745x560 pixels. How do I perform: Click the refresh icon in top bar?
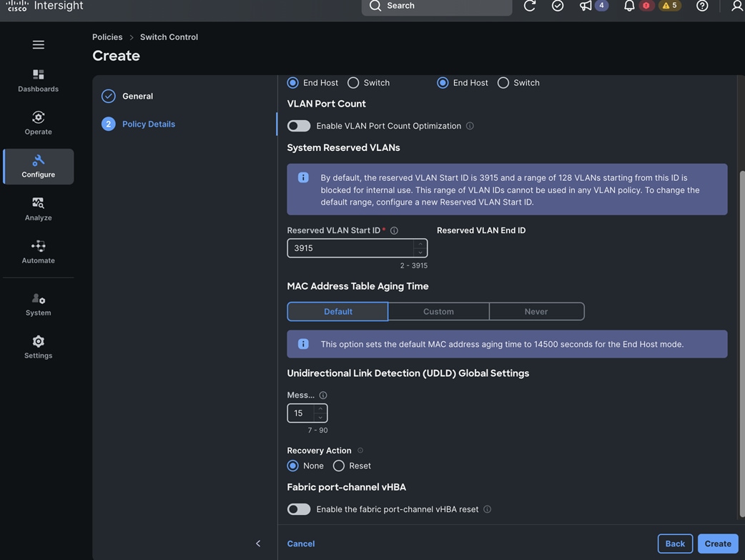pos(529,6)
